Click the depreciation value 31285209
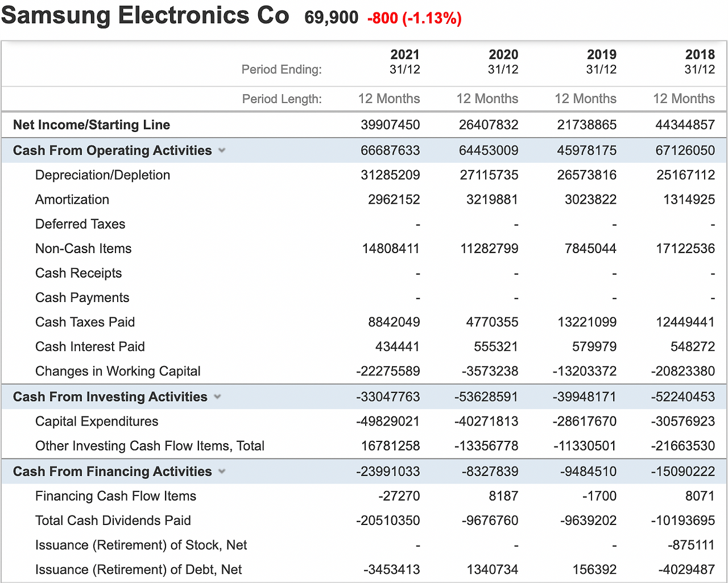The width and height of the screenshot is (728, 583). (x=390, y=175)
